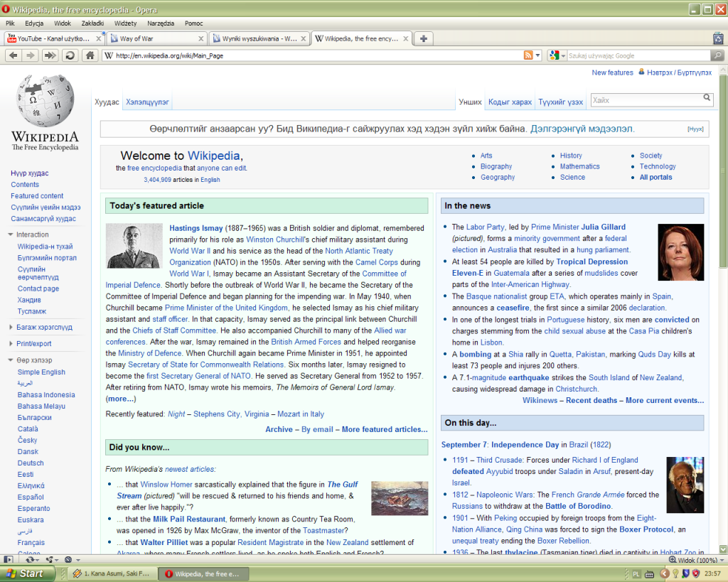Open a new tab with plus button
The width and height of the screenshot is (728, 582).
click(x=424, y=39)
